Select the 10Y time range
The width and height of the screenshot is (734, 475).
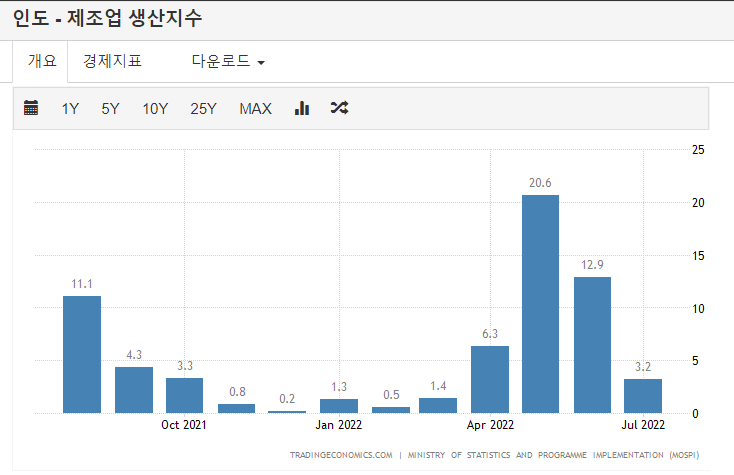155,109
